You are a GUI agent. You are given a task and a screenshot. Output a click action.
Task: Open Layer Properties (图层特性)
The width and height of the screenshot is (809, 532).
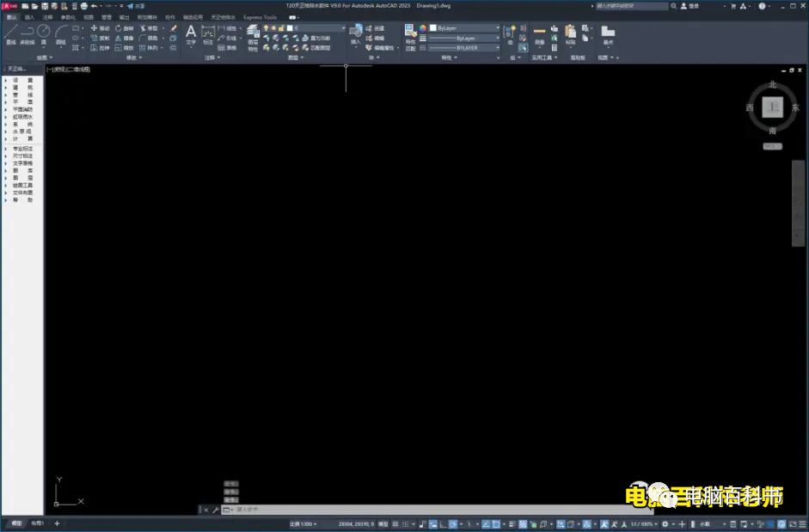pyautogui.click(x=253, y=38)
